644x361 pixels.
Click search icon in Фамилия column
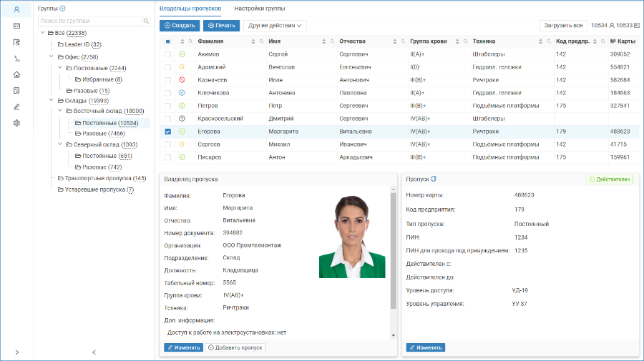261,41
